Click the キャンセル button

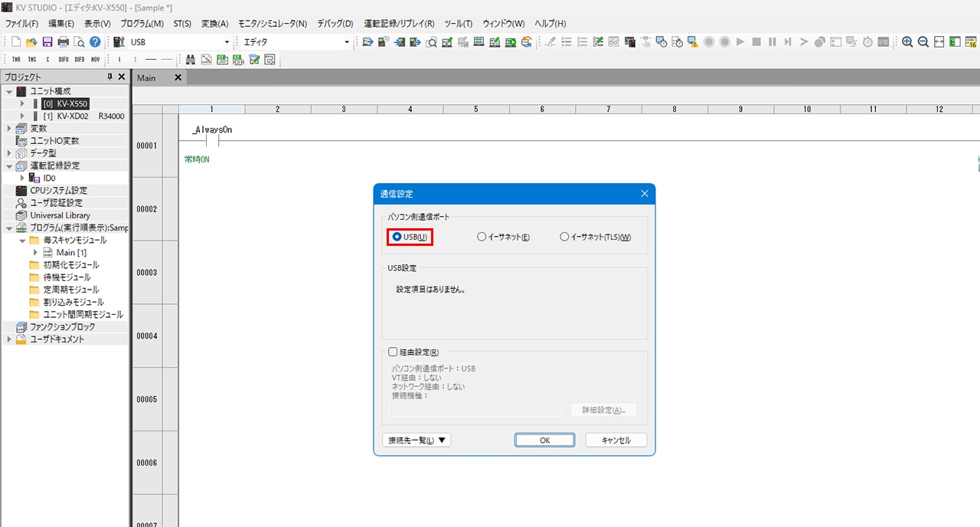point(616,440)
